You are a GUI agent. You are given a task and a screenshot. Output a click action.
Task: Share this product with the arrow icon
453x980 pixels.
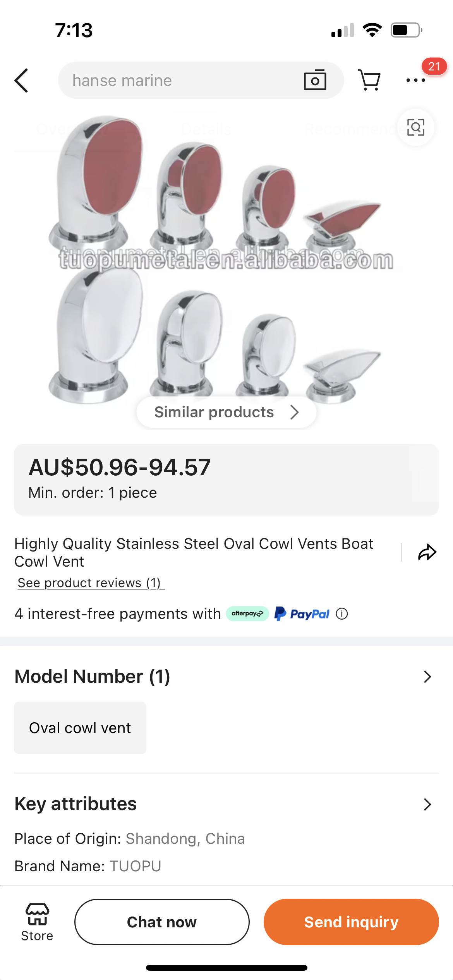pyautogui.click(x=427, y=552)
